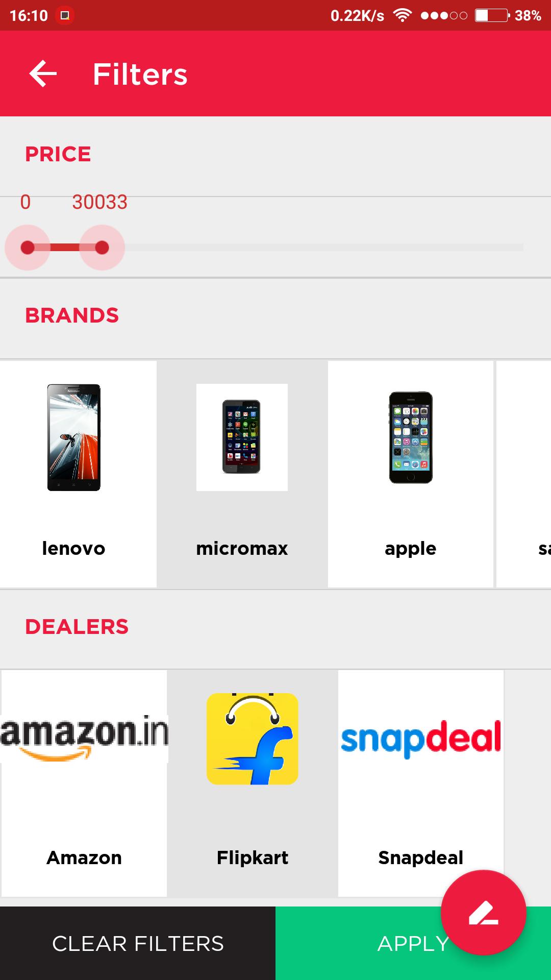Click the maximum price slider handle at 30033
The height and width of the screenshot is (980, 551).
(x=102, y=248)
